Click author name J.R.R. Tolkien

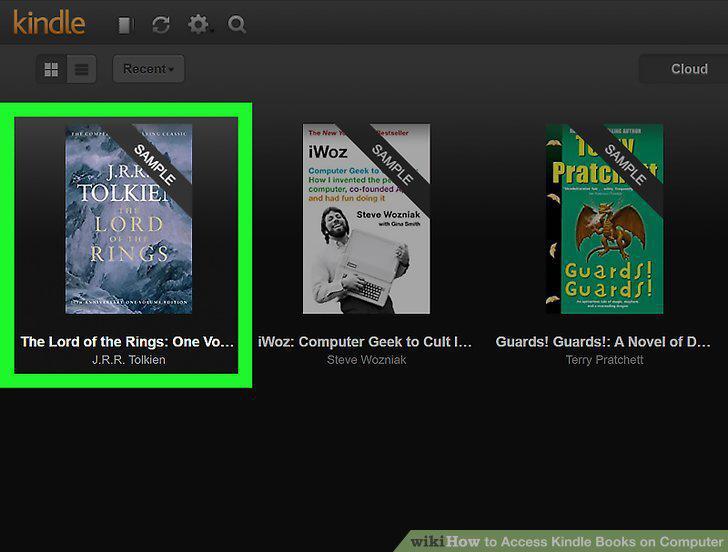pyautogui.click(x=129, y=360)
